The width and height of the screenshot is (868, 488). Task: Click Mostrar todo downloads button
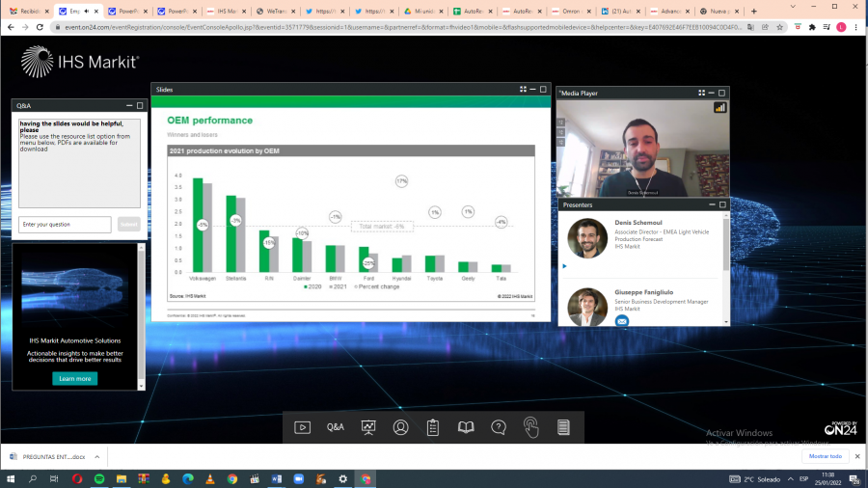coord(825,456)
